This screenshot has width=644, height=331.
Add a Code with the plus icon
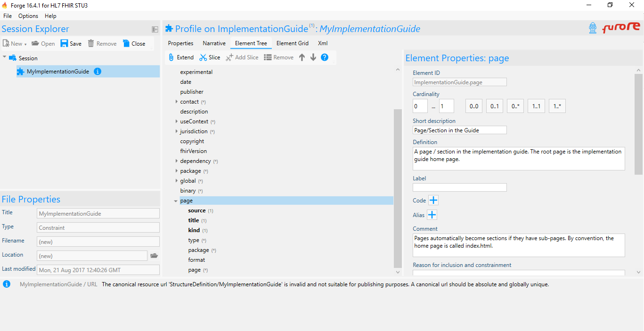tap(433, 200)
